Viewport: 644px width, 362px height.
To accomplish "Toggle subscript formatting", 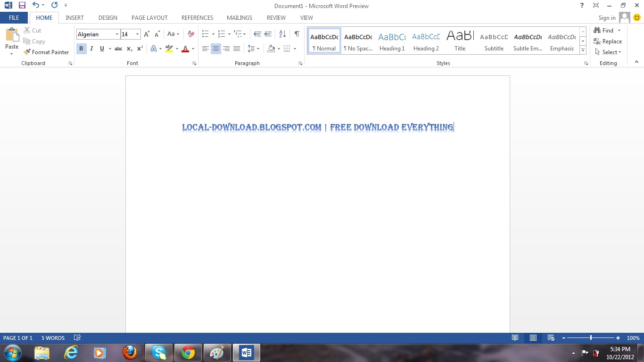I will tap(130, 49).
